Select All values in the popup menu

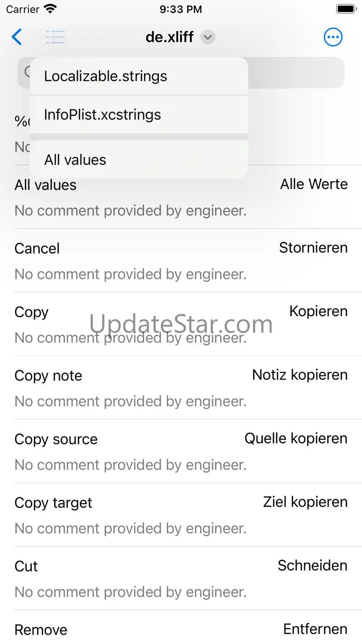coord(139,159)
